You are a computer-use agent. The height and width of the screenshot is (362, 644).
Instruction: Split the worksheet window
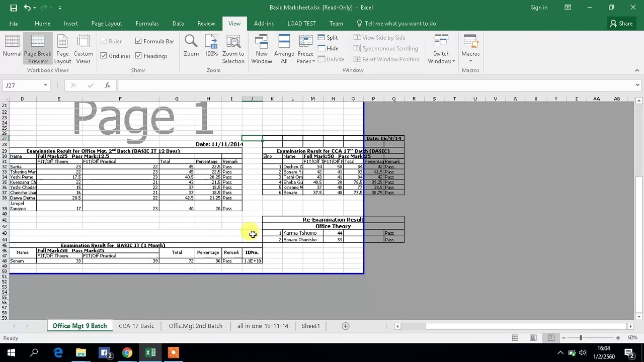pyautogui.click(x=328, y=37)
